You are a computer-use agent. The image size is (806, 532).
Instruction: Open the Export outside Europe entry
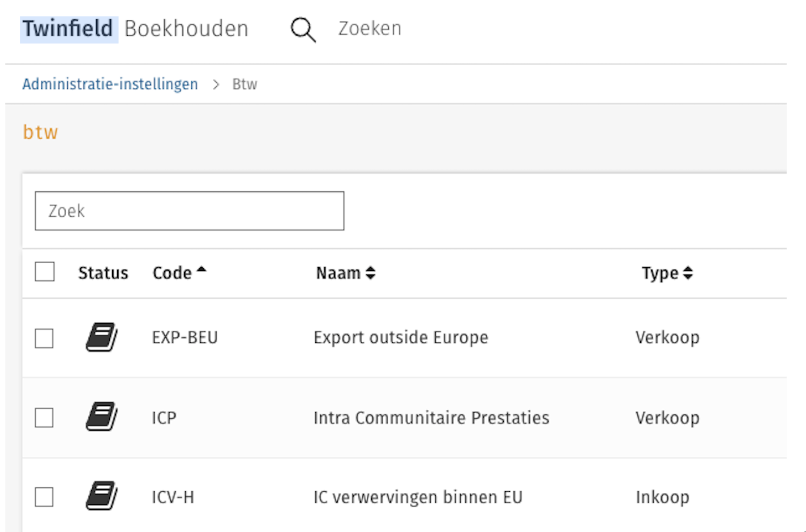[400, 338]
